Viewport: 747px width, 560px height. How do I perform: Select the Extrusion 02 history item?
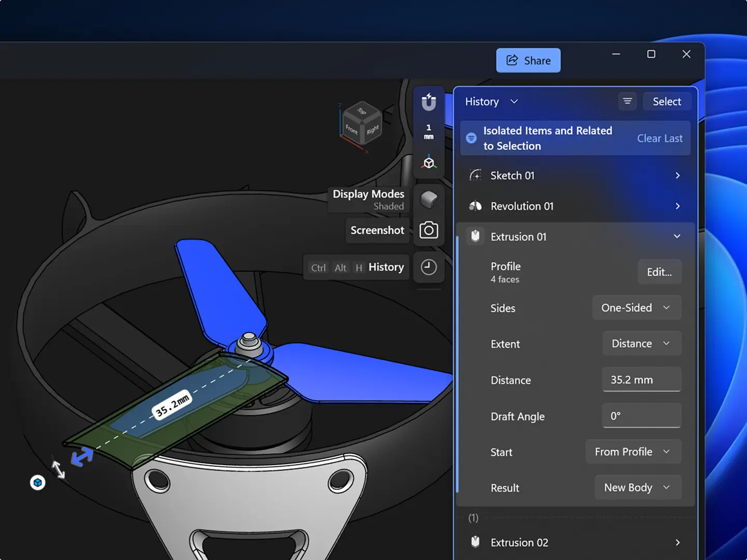pyautogui.click(x=575, y=542)
